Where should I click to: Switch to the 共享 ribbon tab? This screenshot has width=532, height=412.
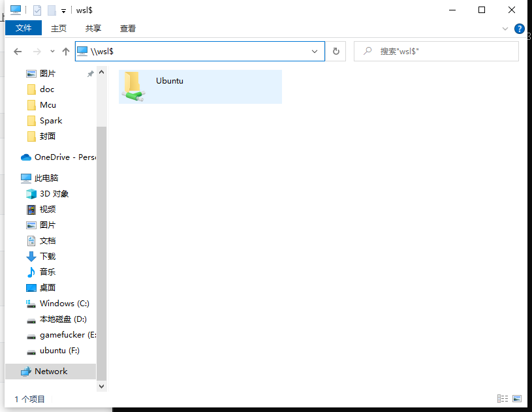point(93,28)
